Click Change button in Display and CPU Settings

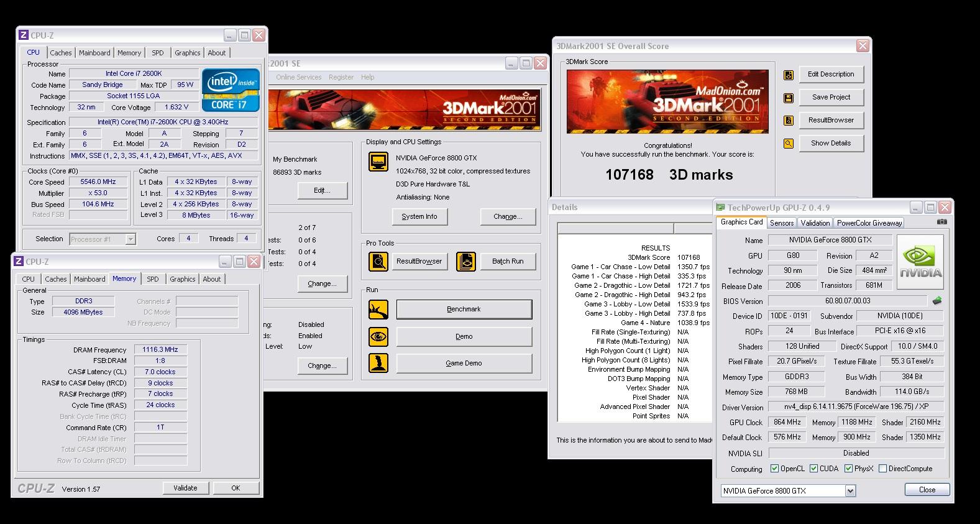[508, 216]
